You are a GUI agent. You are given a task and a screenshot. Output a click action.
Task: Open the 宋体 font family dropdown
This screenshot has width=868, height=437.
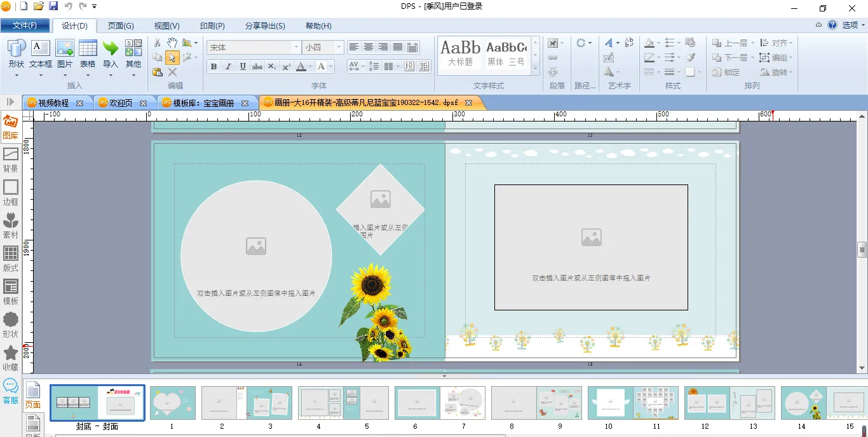(x=296, y=48)
